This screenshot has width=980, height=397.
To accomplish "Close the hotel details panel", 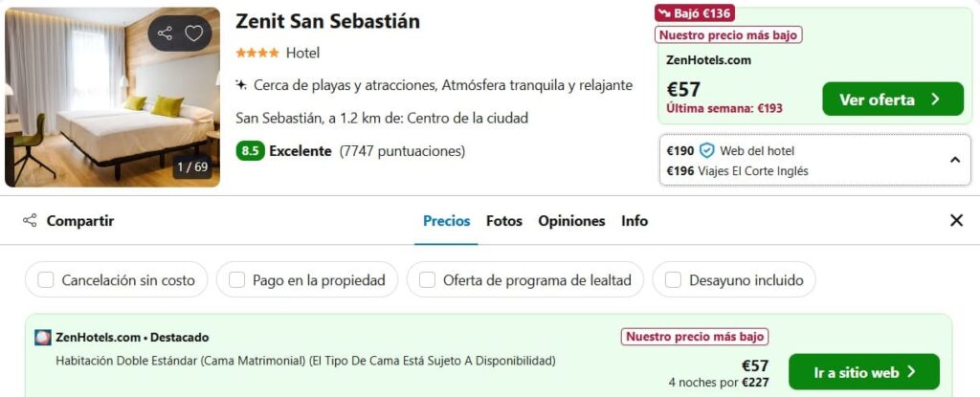I will (956, 220).
